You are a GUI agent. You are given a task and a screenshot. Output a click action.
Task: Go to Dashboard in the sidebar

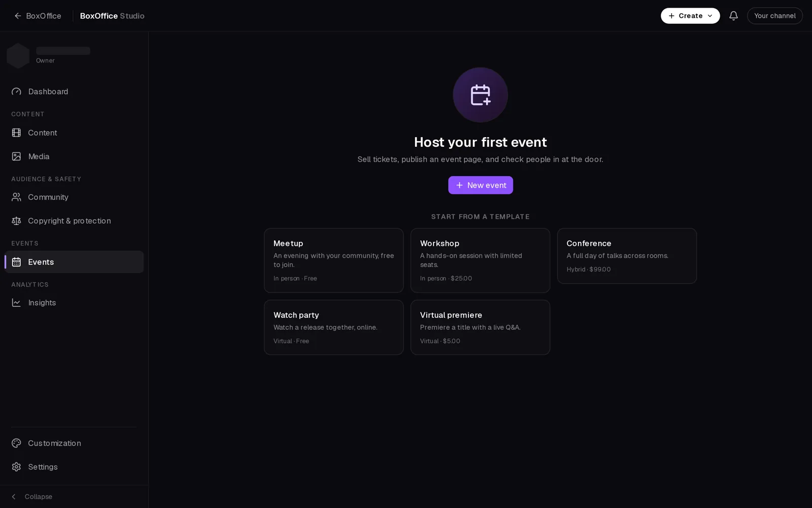point(74,91)
